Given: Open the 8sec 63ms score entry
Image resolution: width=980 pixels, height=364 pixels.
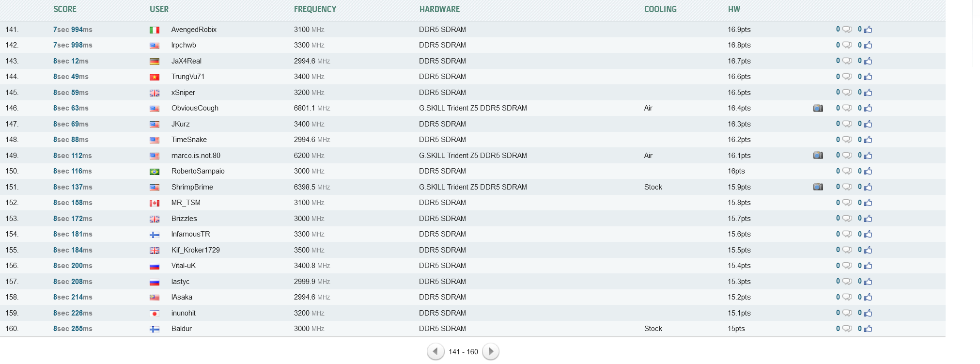Looking at the screenshot, I should tap(71, 108).
